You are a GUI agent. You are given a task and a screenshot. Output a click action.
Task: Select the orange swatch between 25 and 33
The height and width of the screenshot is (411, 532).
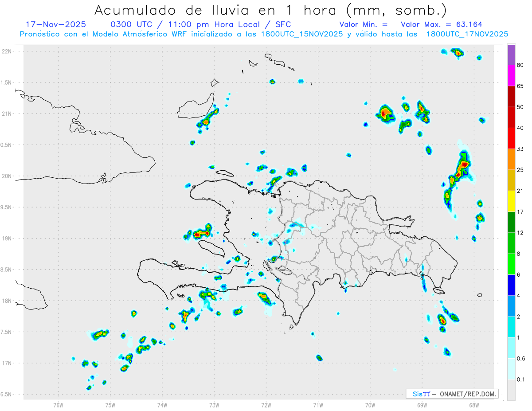pyautogui.click(x=511, y=159)
